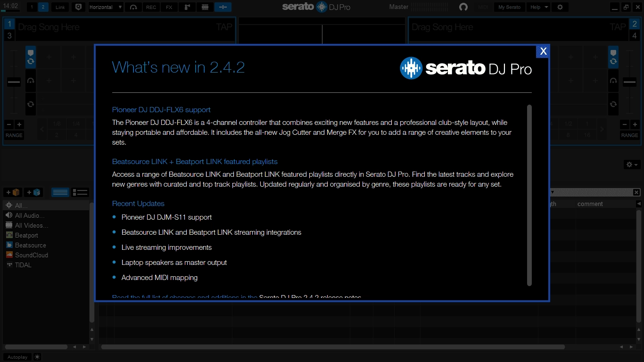The height and width of the screenshot is (362, 644).
Task: Open the Serato DJ Pro 2.4.2 release notes link
Action: point(310,297)
